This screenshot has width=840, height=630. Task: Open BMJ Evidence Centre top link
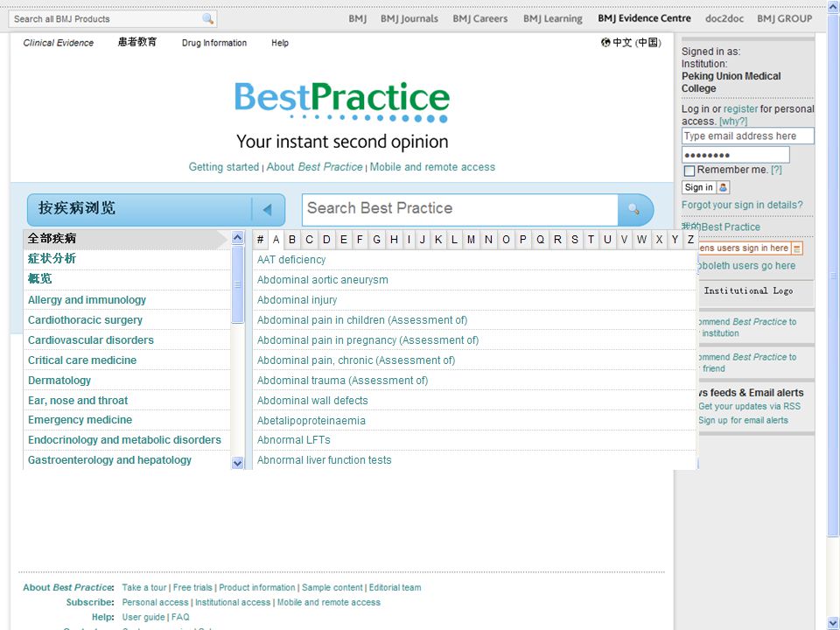point(645,18)
